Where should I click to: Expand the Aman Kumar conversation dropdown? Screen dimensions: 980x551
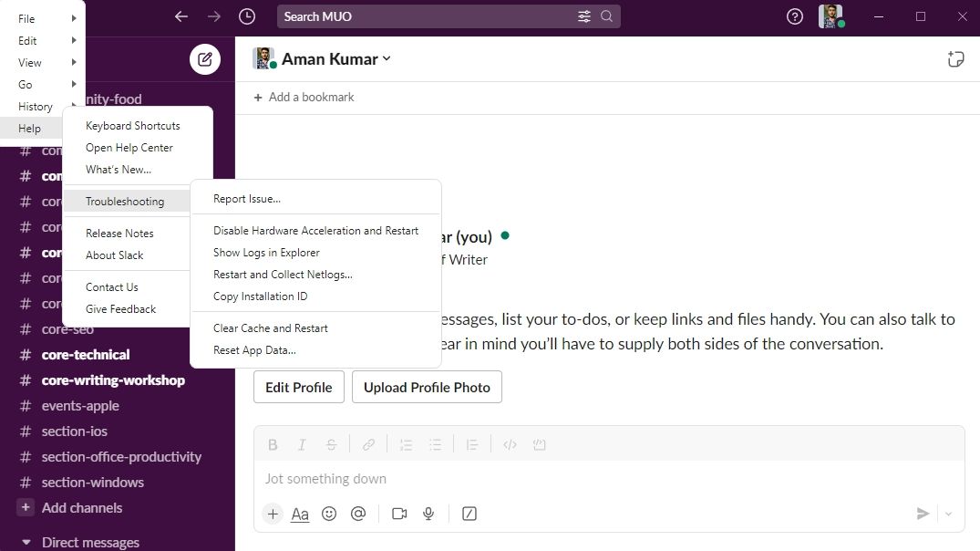pos(387,58)
